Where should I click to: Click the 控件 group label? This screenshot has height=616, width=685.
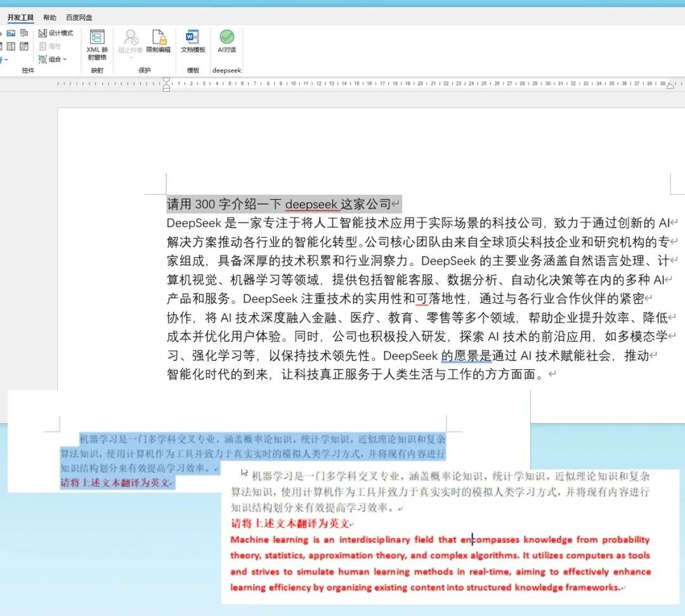(x=27, y=70)
